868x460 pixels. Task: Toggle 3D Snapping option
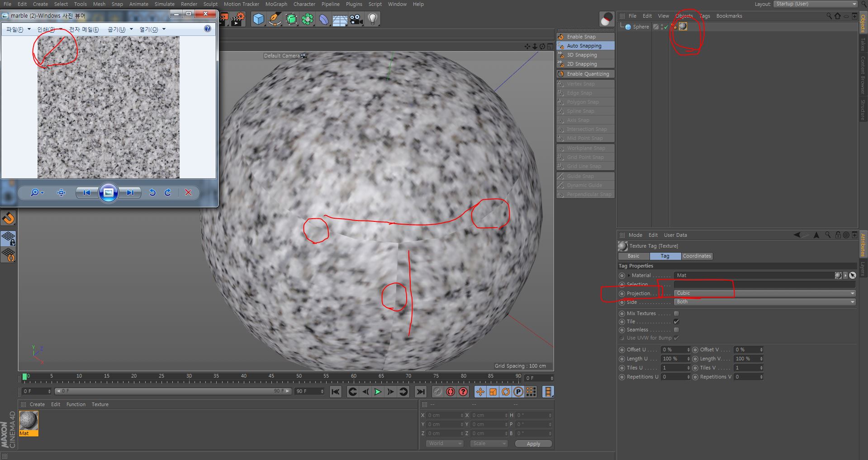[585, 55]
